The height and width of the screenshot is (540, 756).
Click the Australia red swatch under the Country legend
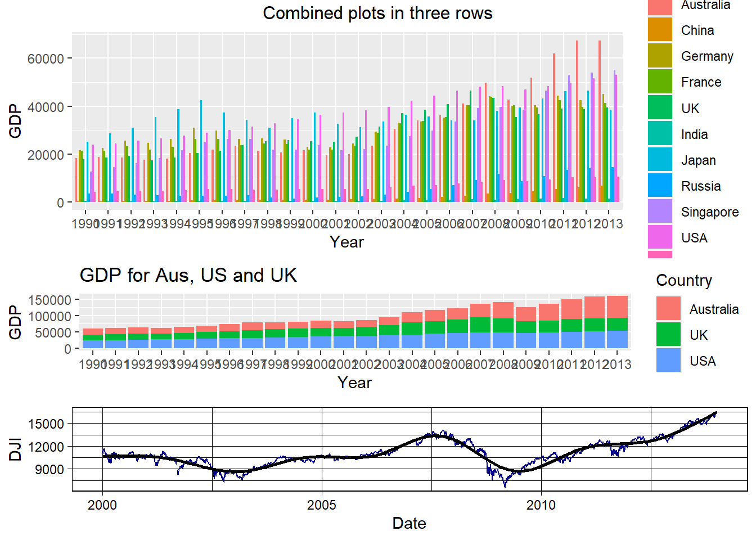668,309
